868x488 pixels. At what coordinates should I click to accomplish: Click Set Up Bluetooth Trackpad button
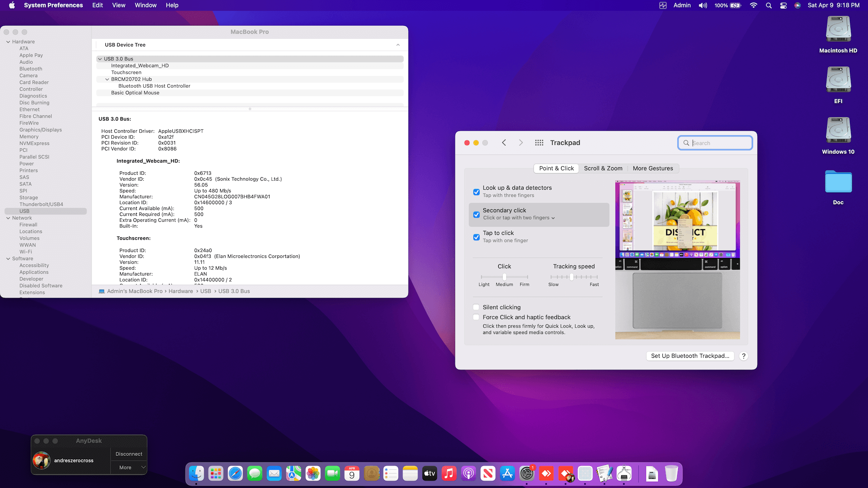[690, 356]
